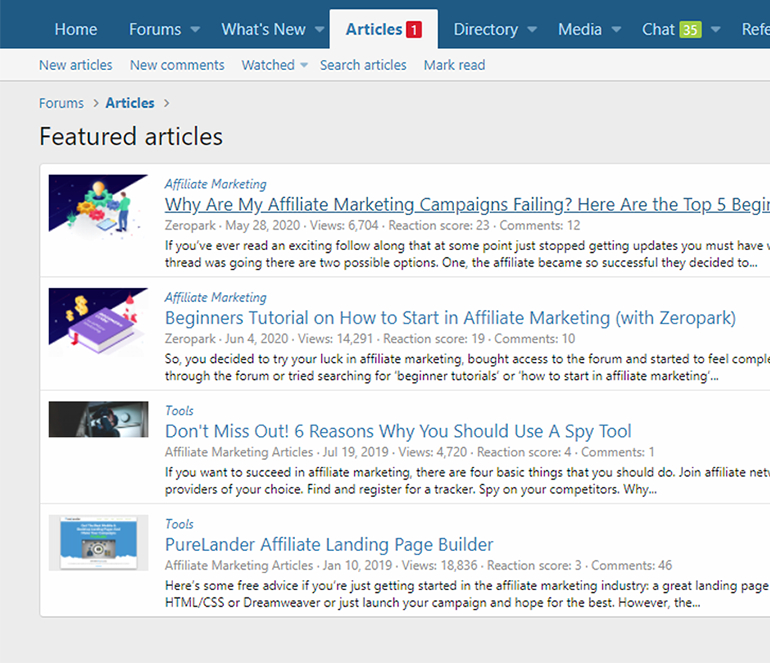This screenshot has width=770, height=663.
Task: Open New articles sub-navigation link
Action: coord(76,65)
